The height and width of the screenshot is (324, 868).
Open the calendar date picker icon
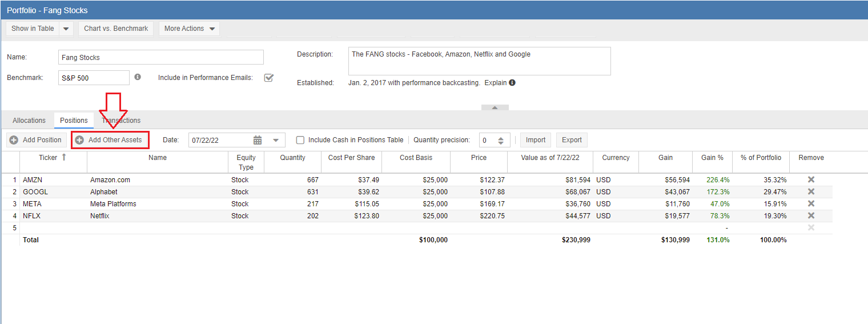click(x=258, y=140)
